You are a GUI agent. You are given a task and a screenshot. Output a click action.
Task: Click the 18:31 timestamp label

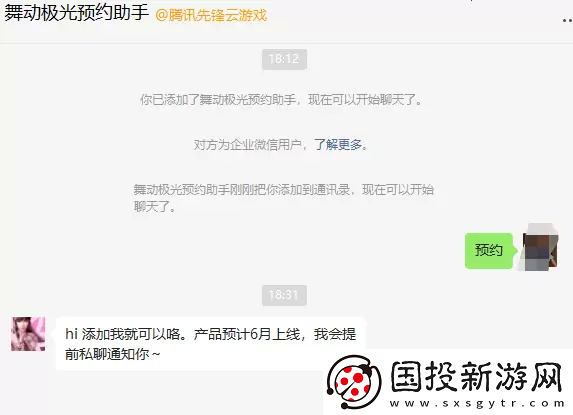pyautogui.click(x=284, y=295)
